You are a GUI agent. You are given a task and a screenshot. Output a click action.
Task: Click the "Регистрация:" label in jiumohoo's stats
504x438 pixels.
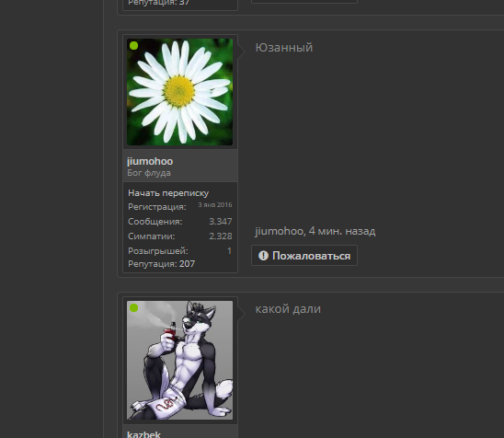[x=157, y=207]
